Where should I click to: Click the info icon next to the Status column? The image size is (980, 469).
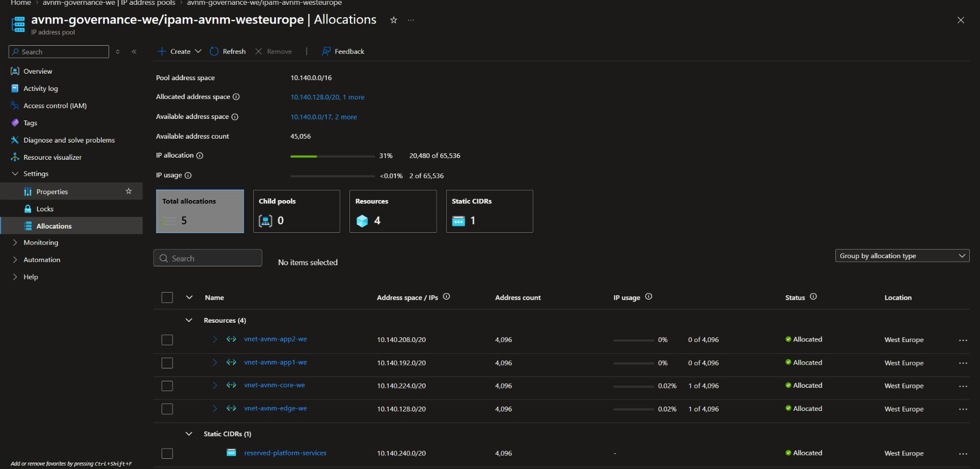813,296
